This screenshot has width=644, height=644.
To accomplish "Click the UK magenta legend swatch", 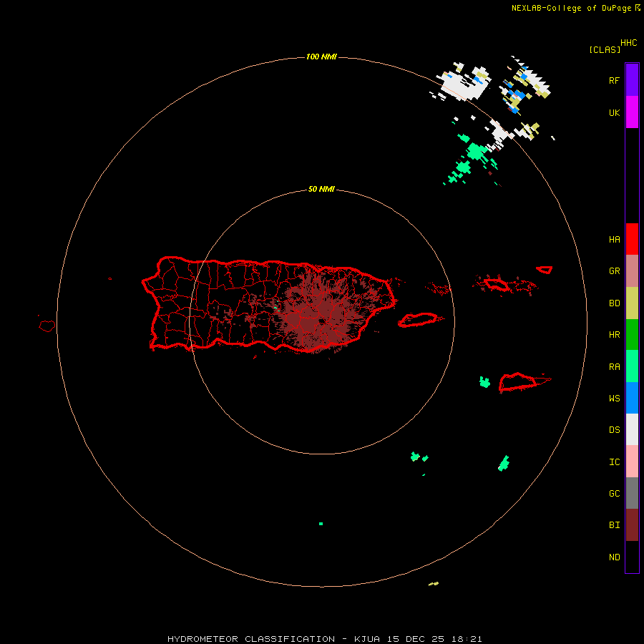I will pos(632,112).
